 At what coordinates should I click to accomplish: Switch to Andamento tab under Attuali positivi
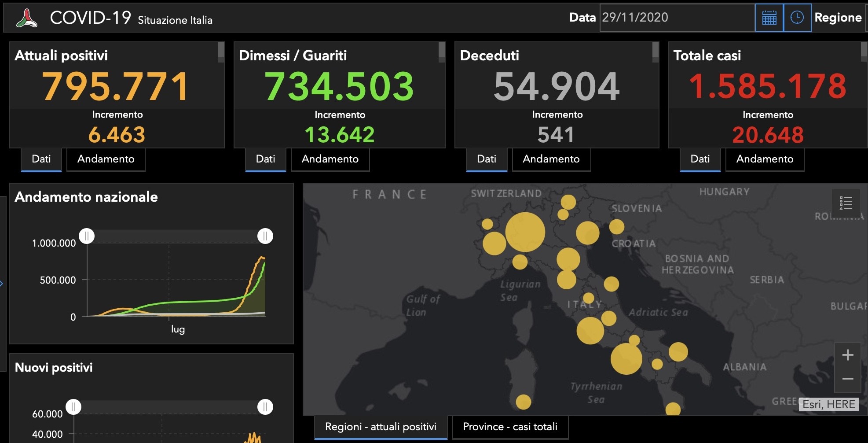tap(106, 159)
